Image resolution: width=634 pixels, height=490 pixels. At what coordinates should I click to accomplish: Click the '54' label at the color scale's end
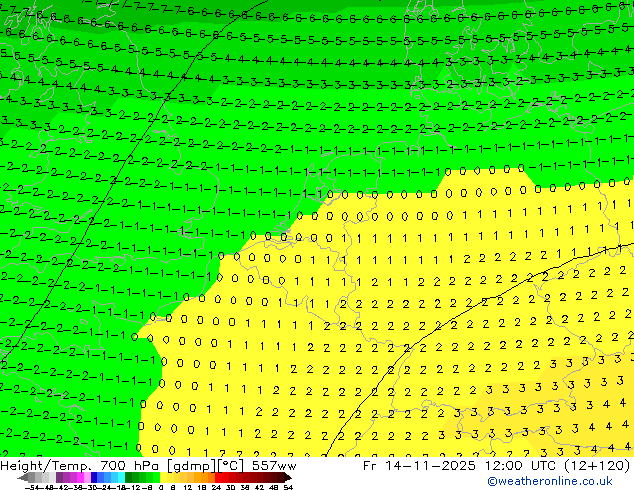coord(288,487)
